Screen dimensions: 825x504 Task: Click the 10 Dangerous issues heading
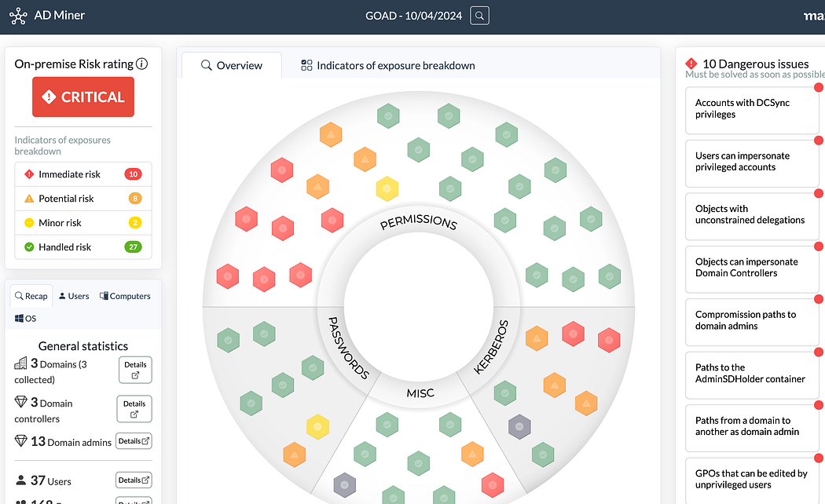(x=756, y=64)
